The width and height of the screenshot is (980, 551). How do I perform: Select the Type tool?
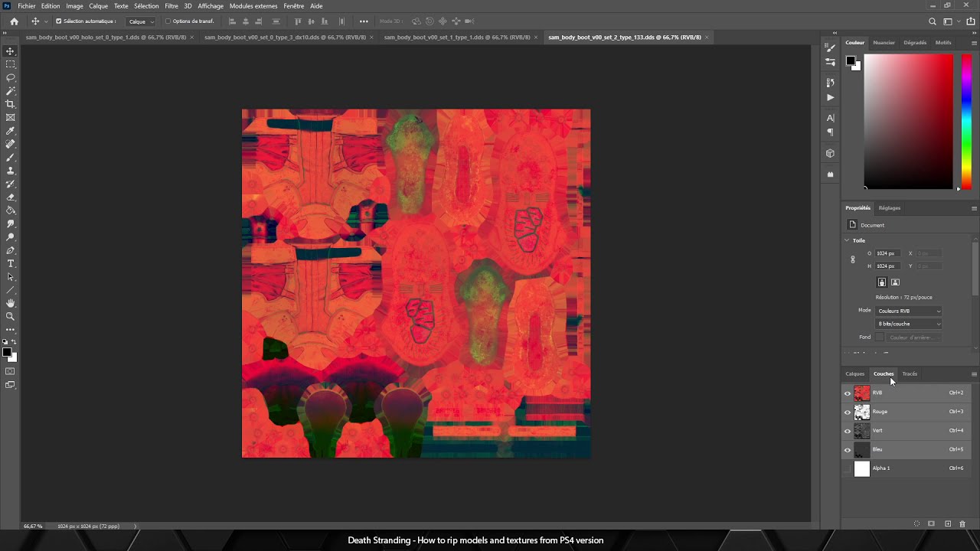click(x=10, y=263)
